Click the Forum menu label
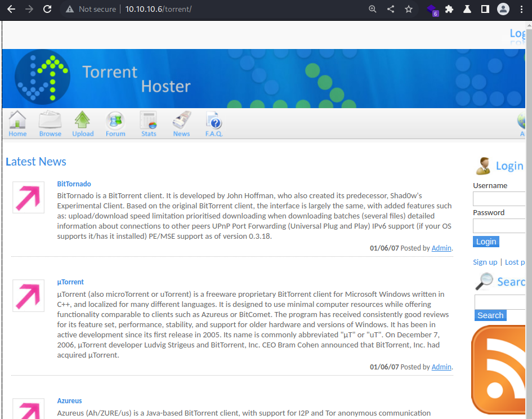Viewport: 532px width, 419px height. [115, 134]
